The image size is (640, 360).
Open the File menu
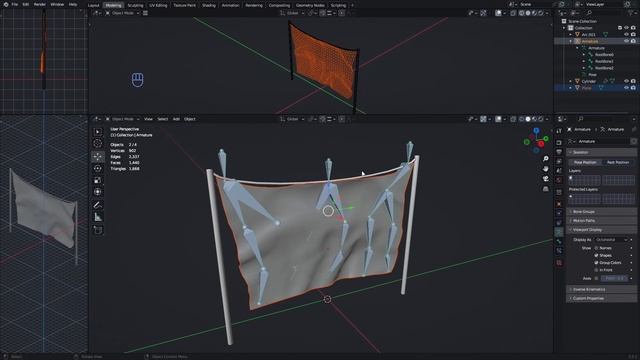15,4
